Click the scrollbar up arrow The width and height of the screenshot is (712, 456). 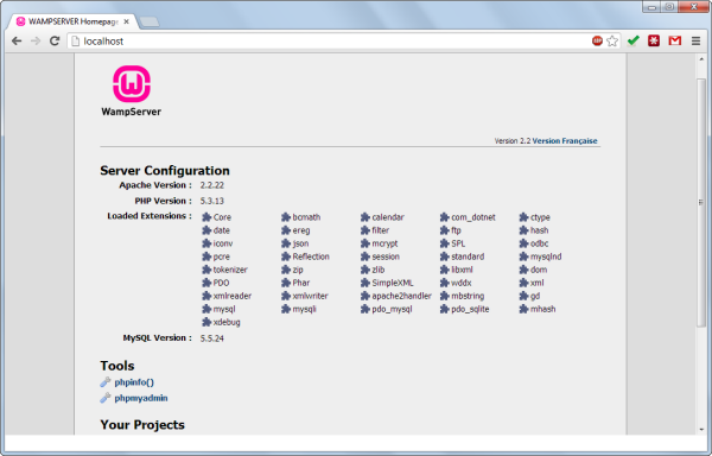point(702,59)
